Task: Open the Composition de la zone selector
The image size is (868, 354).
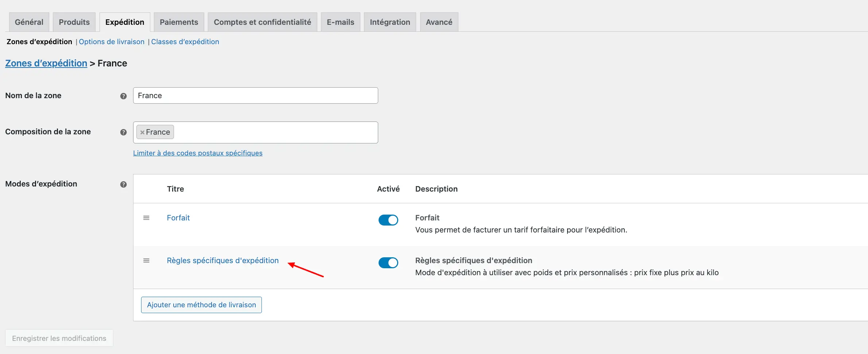Action: 274,132
